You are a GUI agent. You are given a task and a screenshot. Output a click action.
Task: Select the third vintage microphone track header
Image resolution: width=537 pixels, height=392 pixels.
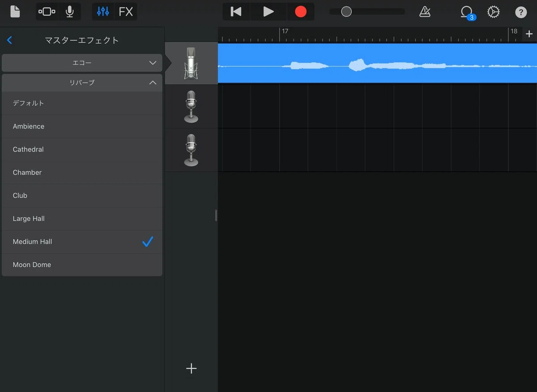(x=191, y=150)
